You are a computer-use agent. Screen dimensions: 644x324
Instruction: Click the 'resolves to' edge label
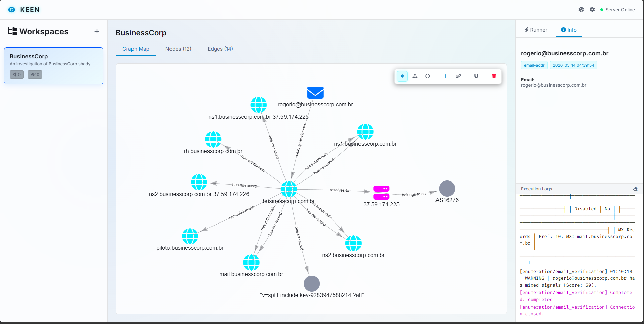(339, 190)
